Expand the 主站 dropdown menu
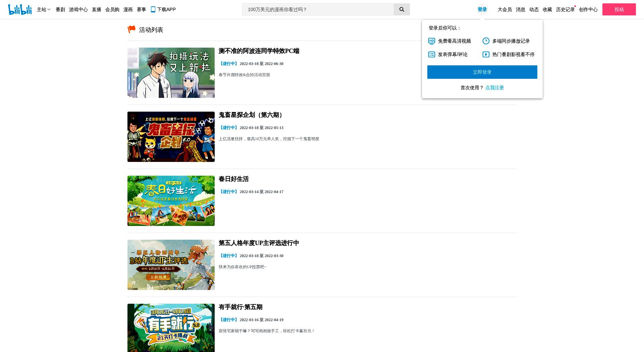644x352 pixels. [44, 9]
